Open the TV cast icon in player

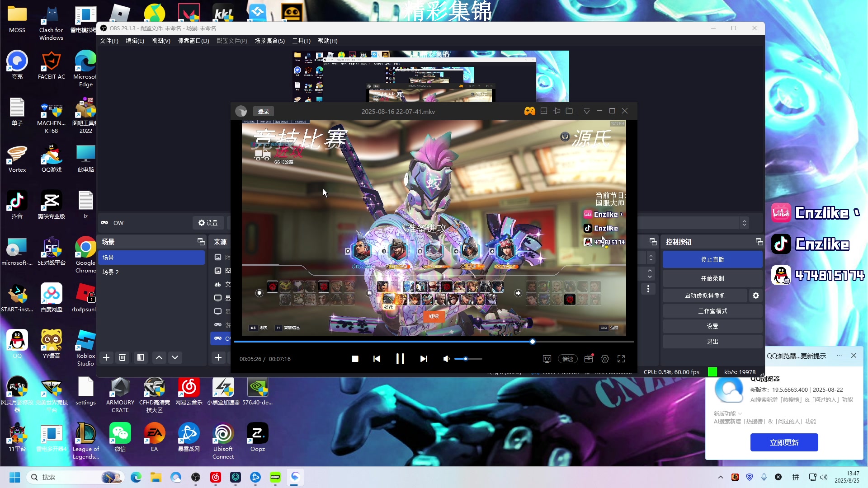tap(547, 359)
